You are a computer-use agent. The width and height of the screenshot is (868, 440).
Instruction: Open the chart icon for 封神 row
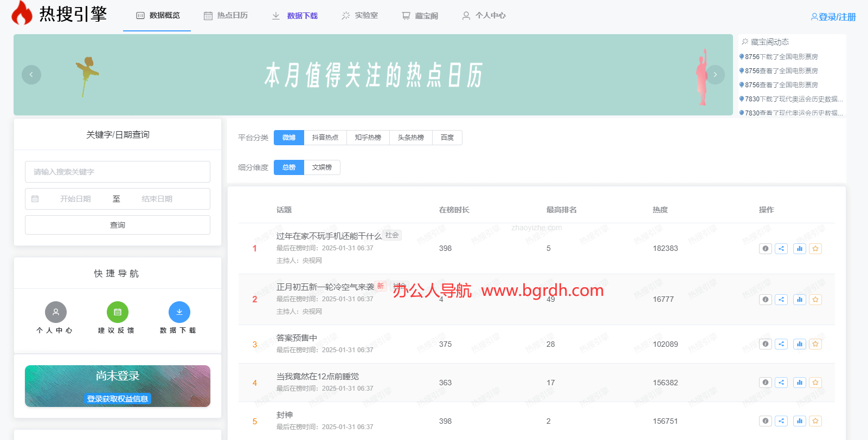799,421
